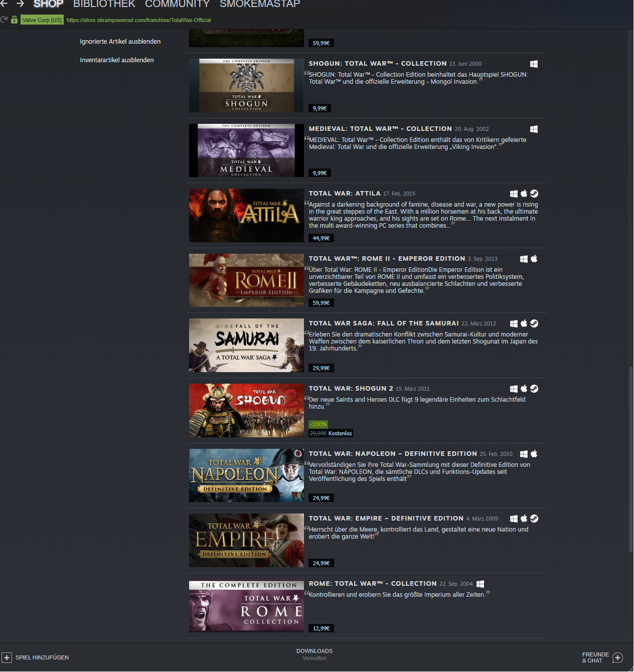This screenshot has width=634, height=672.
Task: Open Napoleon Definitive Edition title
Action: [x=393, y=454]
